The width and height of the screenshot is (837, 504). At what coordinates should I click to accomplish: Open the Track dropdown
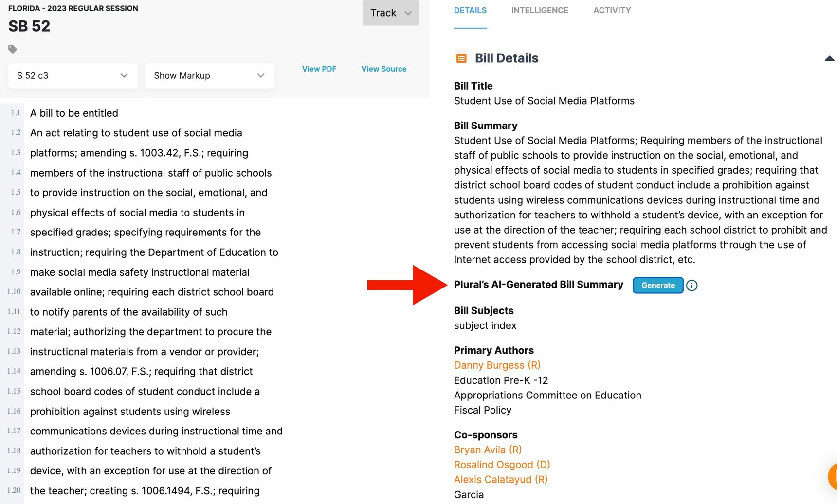[390, 13]
